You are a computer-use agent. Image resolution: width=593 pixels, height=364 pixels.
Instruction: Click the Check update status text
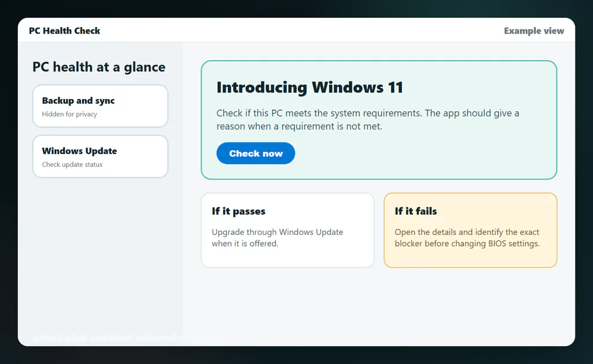(72, 164)
